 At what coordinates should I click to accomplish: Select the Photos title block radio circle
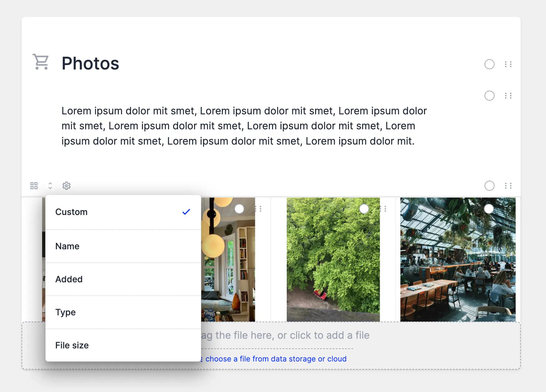tap(489, 64)
